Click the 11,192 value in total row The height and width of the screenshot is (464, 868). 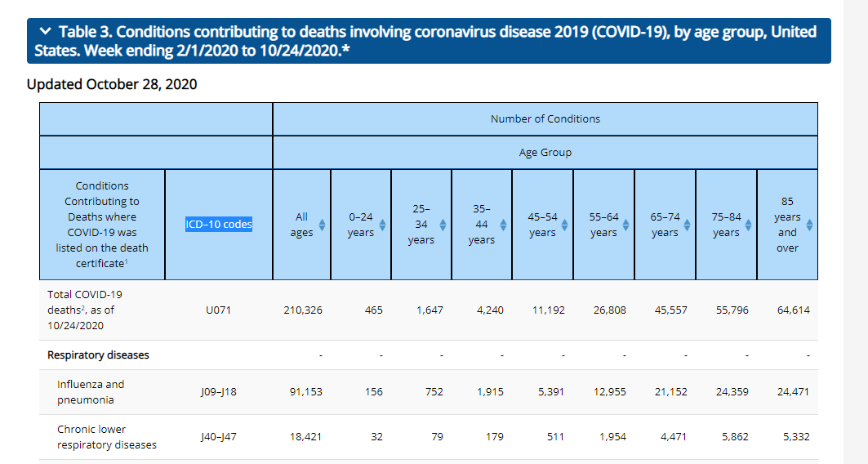click(x=549, y=310)
